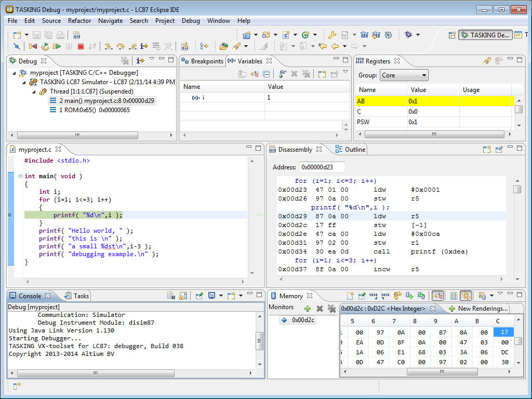Click the red Terminate button in toolbar
The image size is (532, 399).
pyautogui.click(x=81, y=46)
